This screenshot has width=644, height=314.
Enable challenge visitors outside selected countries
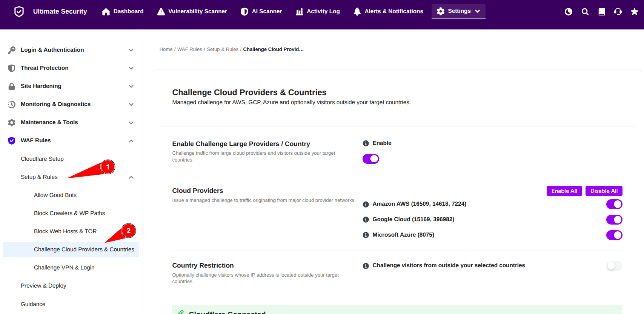(614, 266)
